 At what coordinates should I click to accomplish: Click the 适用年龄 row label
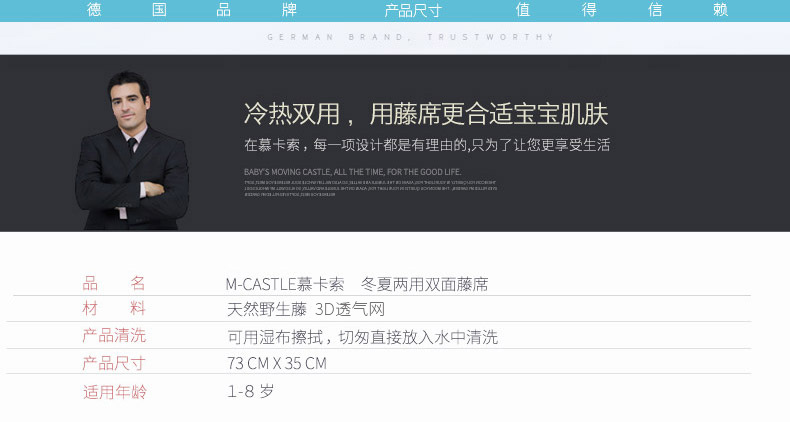click(x=114, y=392)
